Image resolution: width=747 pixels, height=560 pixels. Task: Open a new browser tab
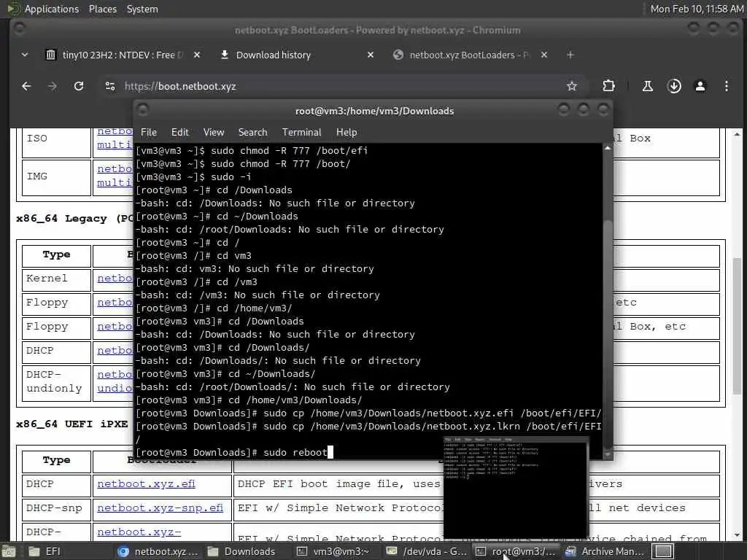pyautogui.click(x=570, y=55)
